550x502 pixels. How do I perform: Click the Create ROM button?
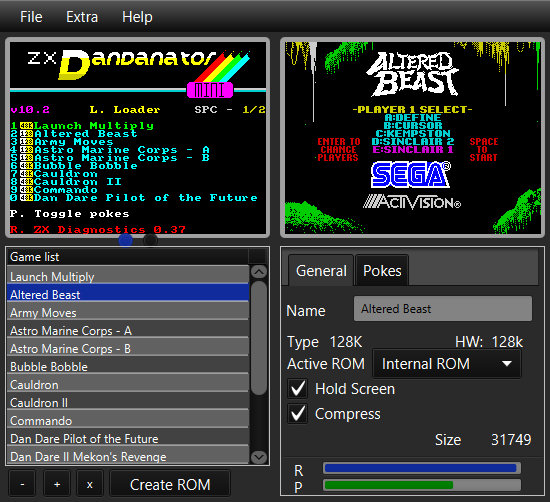(170, 484)
